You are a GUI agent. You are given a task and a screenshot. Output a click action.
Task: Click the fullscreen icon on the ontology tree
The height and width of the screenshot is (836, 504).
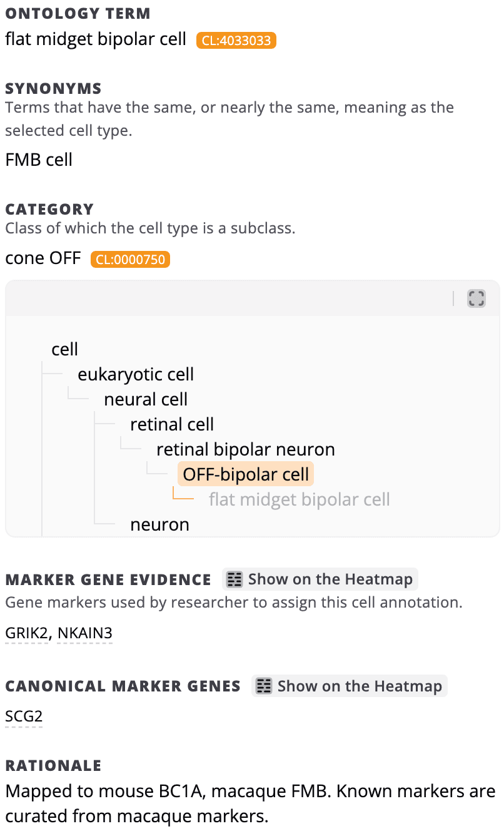pos(476,298)
